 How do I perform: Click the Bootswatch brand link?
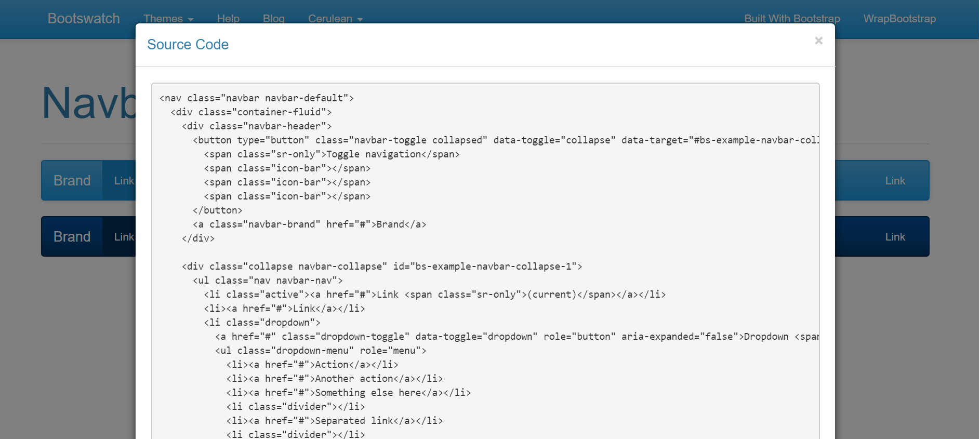(x=84, y=19)
